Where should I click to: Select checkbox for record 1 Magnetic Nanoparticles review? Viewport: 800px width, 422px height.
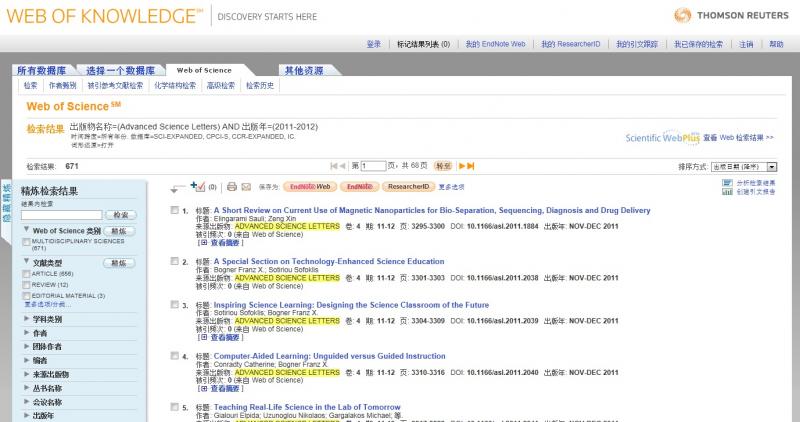coord(174,210)
